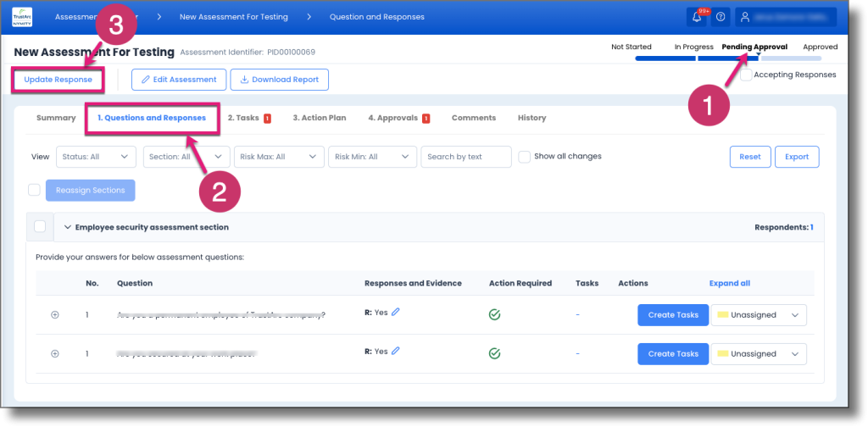Click the Reset filters button
868x427 pixels.
pos(750,157)
